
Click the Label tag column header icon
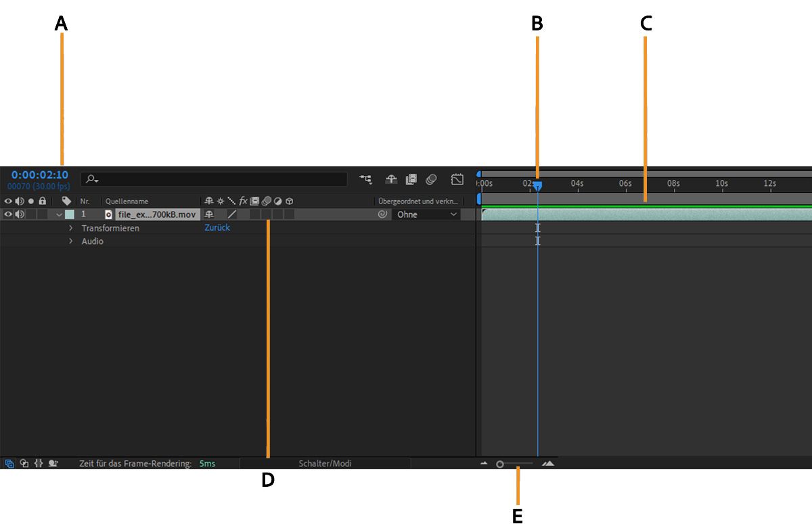66,201
